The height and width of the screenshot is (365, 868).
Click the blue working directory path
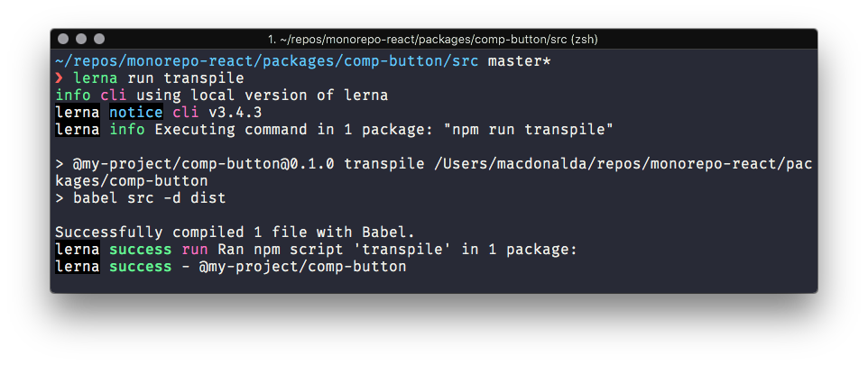(x=267, y=61)
